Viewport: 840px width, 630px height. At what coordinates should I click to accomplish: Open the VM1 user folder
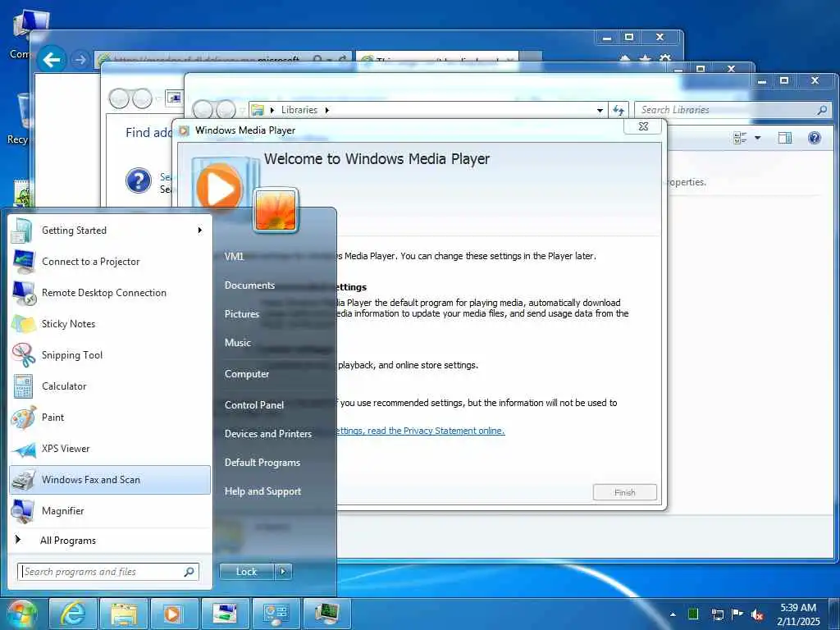pyautogui.click(x=234, y=256)
